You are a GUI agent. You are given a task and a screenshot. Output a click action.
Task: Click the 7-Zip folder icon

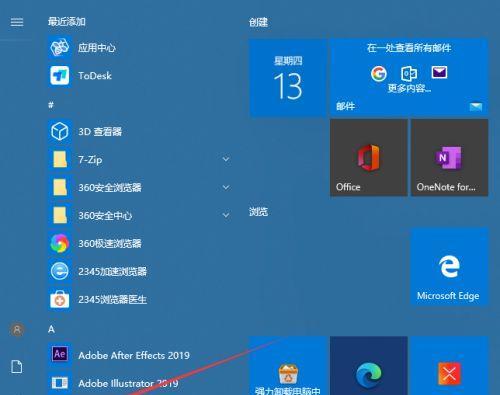[60, 159]
